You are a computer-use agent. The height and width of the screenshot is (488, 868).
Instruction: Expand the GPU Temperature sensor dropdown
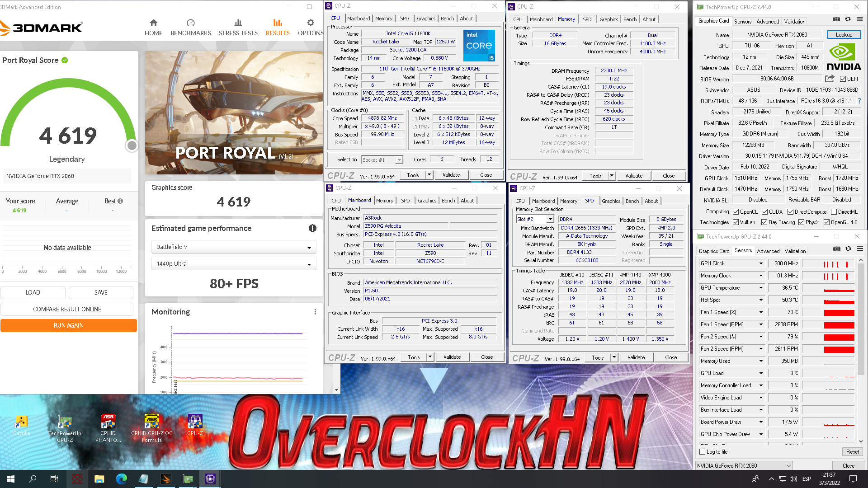pos(761,288)
